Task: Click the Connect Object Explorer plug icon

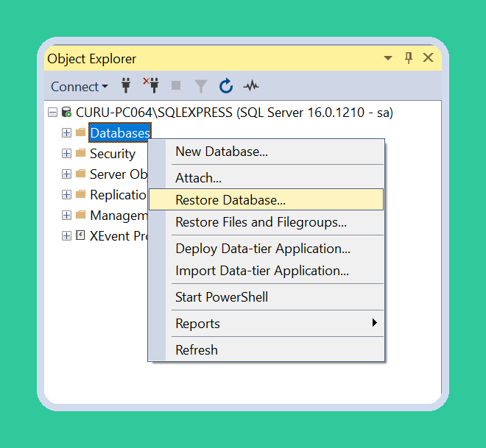Action: click(x=126, y=85)
